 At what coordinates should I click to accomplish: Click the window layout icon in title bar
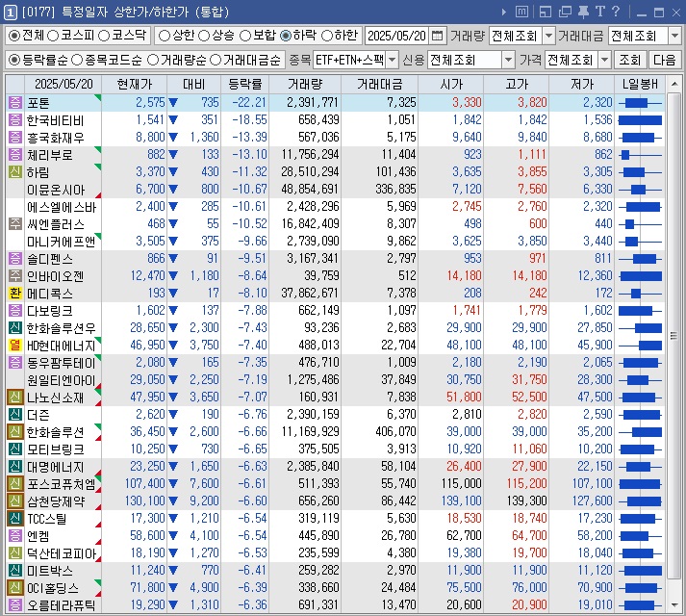(546, 12)
